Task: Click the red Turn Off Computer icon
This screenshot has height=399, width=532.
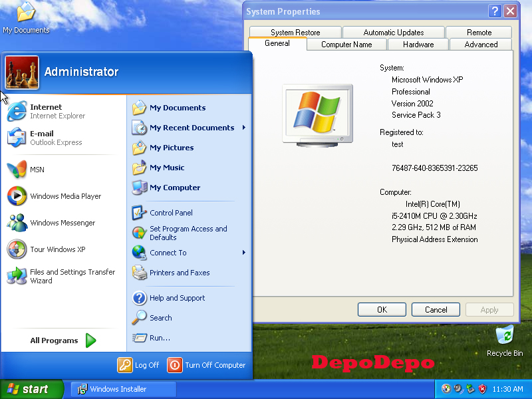Action: (x=175, y=365)
